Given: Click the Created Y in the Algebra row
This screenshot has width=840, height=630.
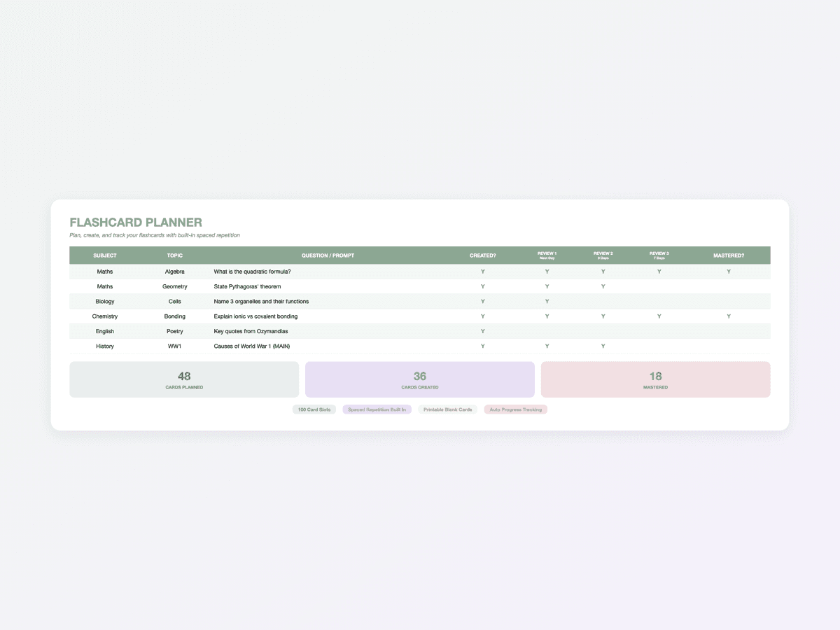Looking at the screenshot, I should coord(482,272).
